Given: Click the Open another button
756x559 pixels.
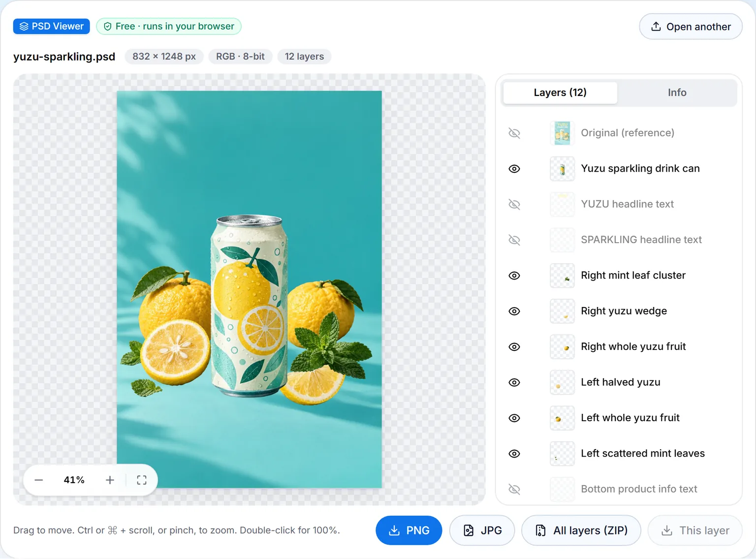Looking at the screenshot, I should (691, 27).
